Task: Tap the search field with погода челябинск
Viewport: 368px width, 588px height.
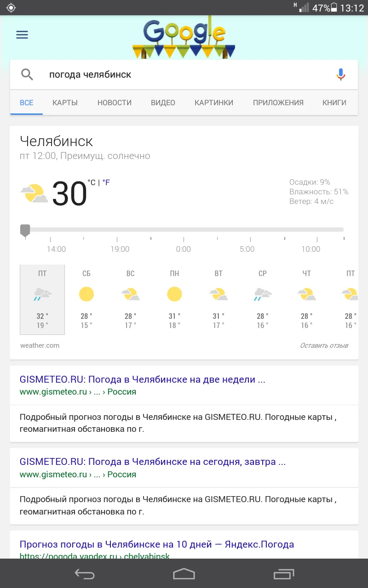Action: 184,74
